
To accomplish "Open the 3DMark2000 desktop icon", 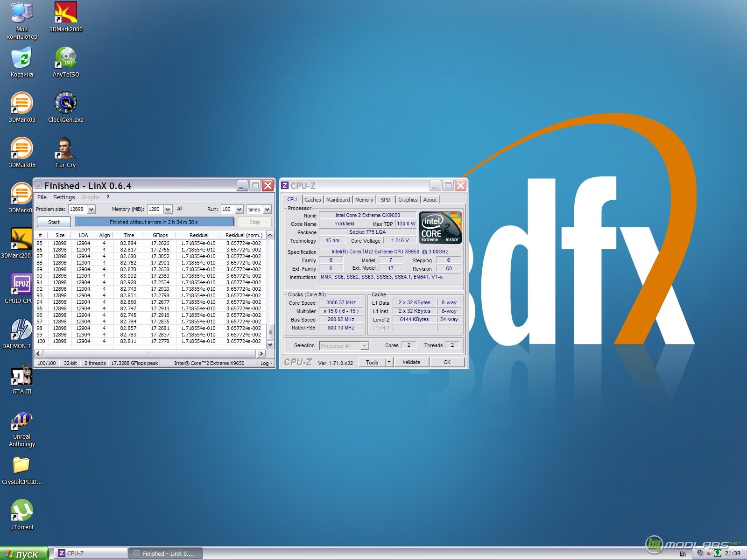I will tap(66, 14).
